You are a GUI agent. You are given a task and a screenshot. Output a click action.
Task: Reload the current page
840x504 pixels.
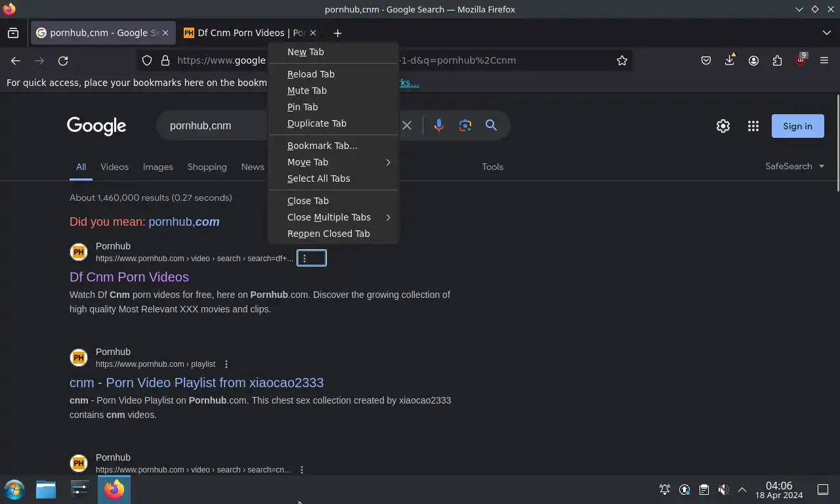(x=63, y=60)
